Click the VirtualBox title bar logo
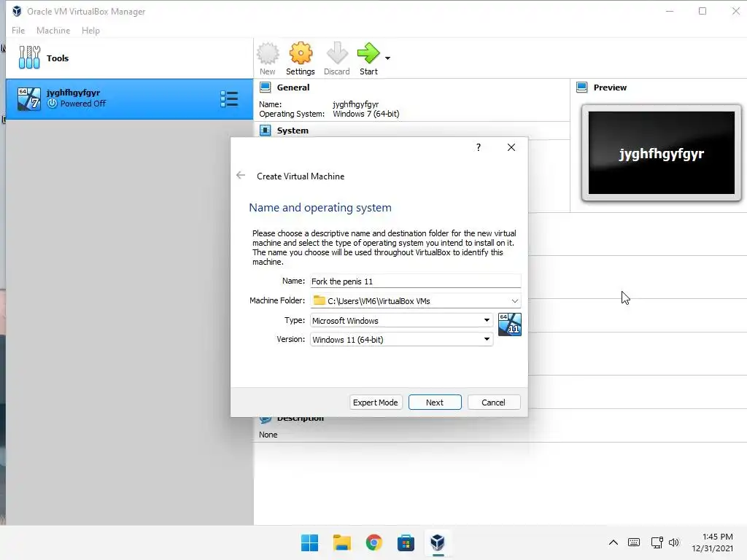This screenshot has height=560, width=747. (x=18, y=11)
